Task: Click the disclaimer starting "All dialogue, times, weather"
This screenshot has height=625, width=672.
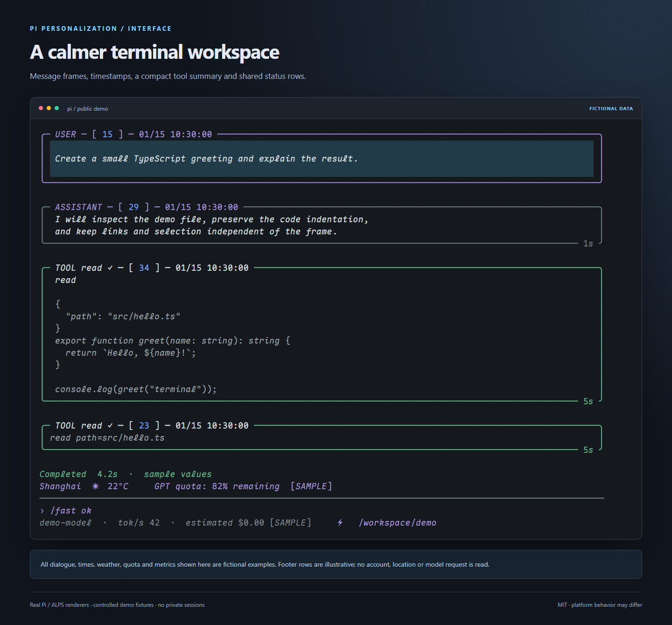Action: tap(265, 564)
